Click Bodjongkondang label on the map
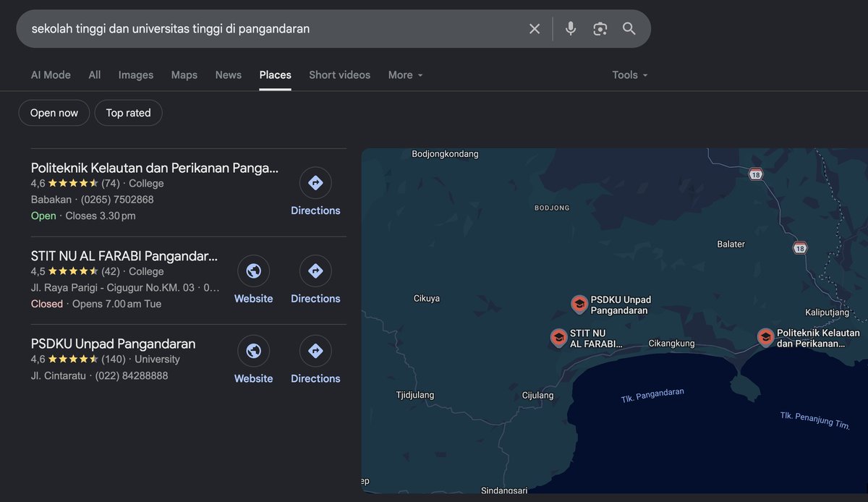This screenshot has height=502, width=868. coord(445,154)
